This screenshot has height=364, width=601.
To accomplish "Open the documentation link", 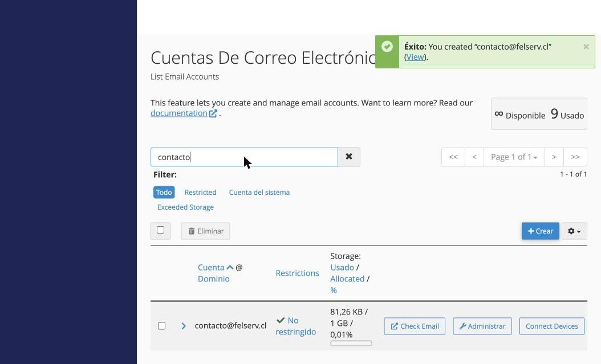I will pos(178,113).
